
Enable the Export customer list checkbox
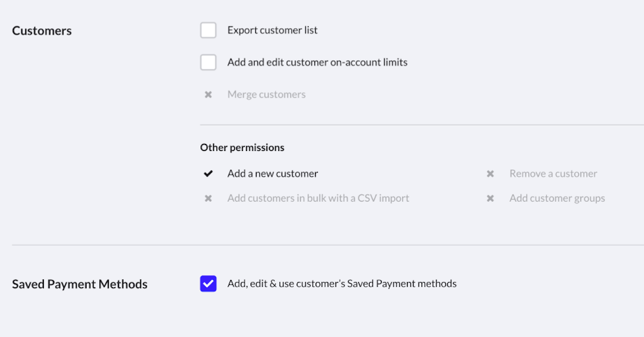[x=208, y=30]
